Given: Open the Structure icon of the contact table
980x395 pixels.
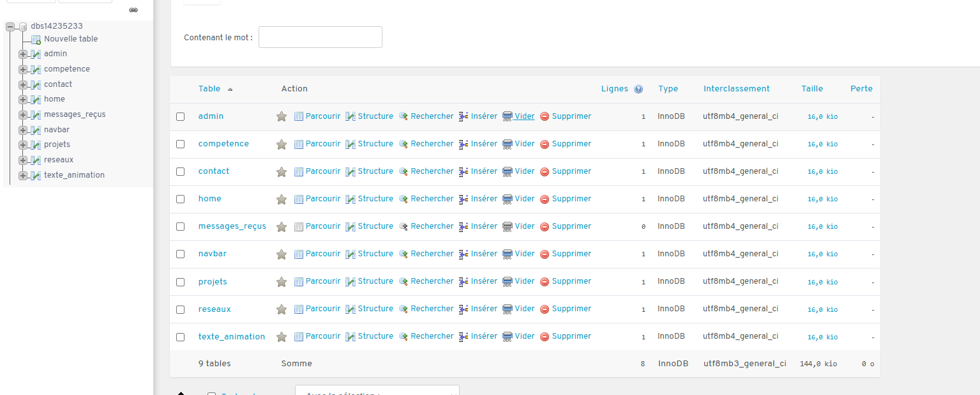Looking at the screenshot, I should click(x=349, y=171).
